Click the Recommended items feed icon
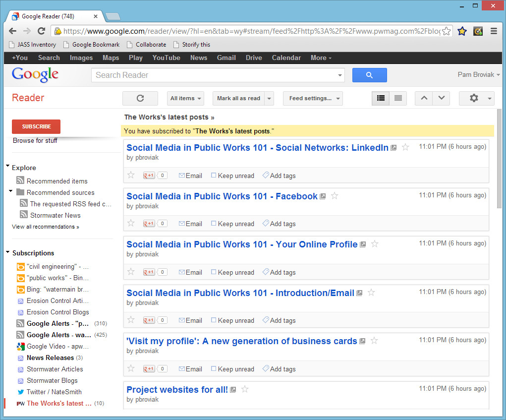Image resolution: width=506 pixels, height=420 pixels. pos(20,180)
